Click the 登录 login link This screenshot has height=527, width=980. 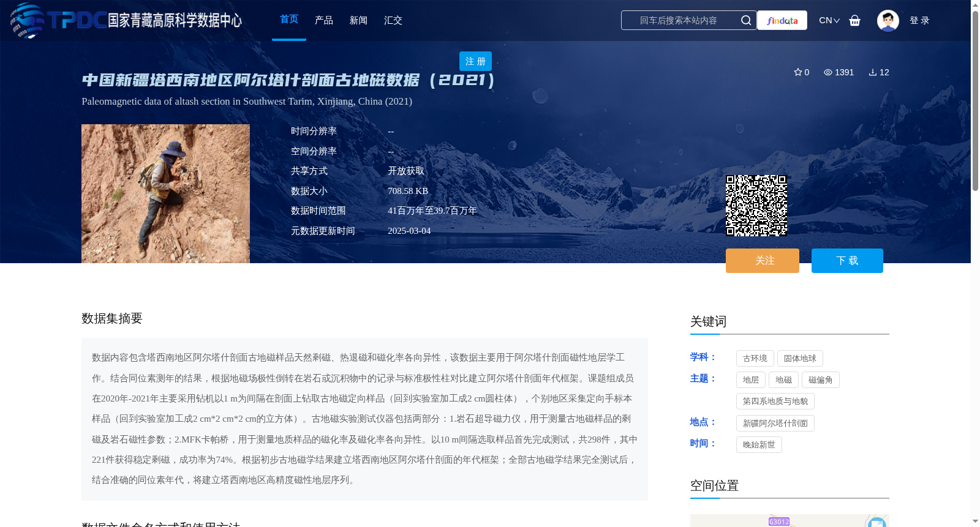pyautogui.click(x=919, y=20)
